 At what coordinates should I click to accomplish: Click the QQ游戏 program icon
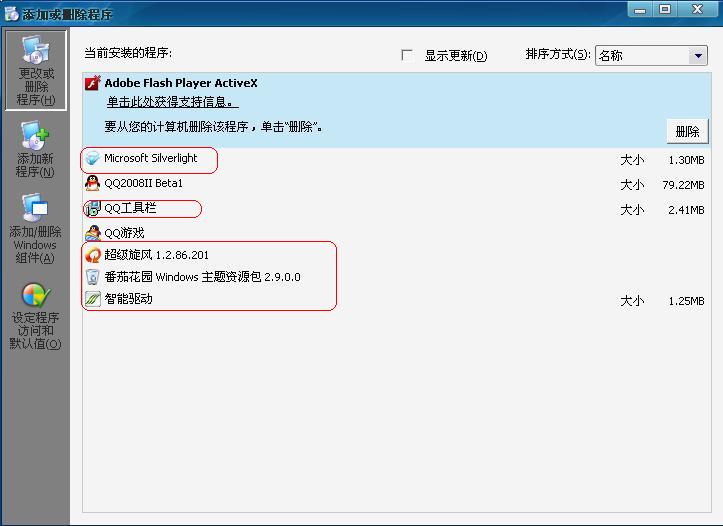click(93, 233)
